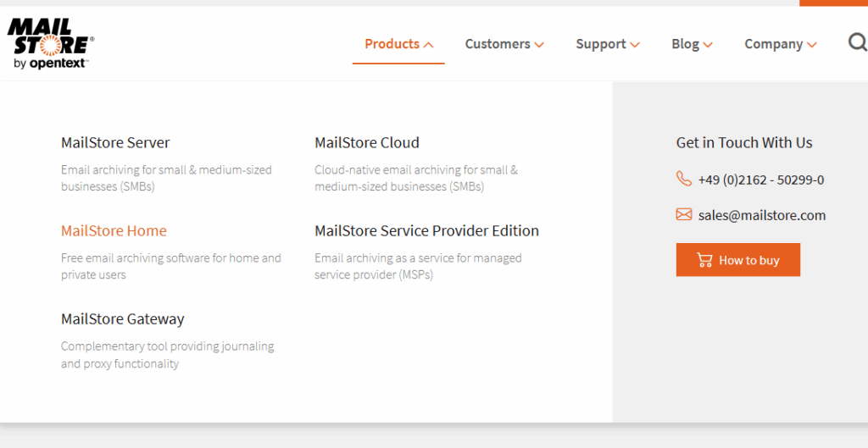Click the How to buy button

pos(738,260)
